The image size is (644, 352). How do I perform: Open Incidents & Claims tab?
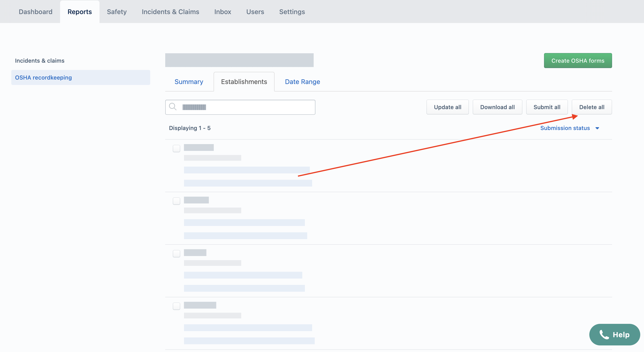(x=170, y=12)
